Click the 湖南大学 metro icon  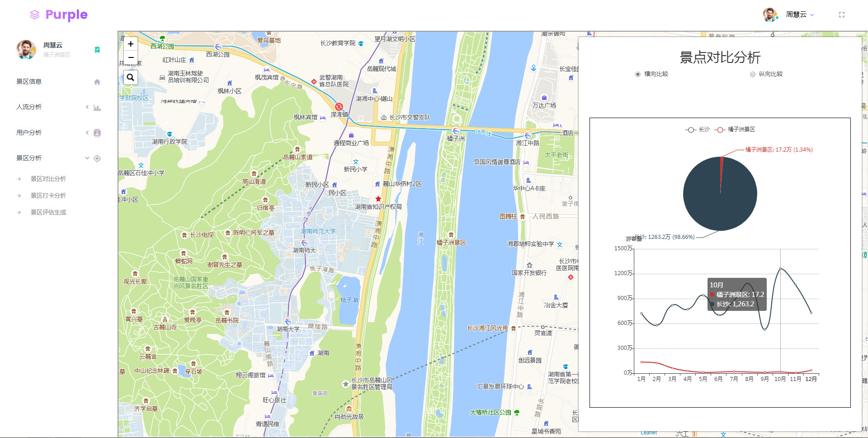coord(288,321)
